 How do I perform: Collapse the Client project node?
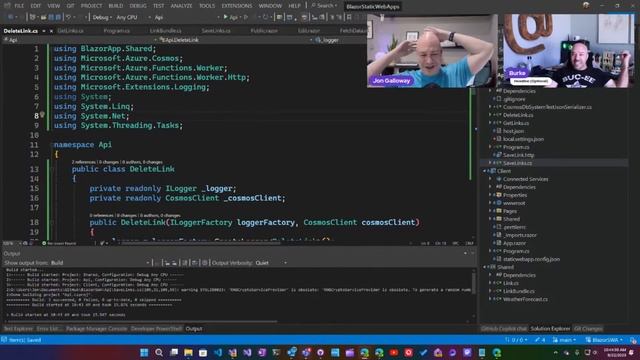coord(485,171)
